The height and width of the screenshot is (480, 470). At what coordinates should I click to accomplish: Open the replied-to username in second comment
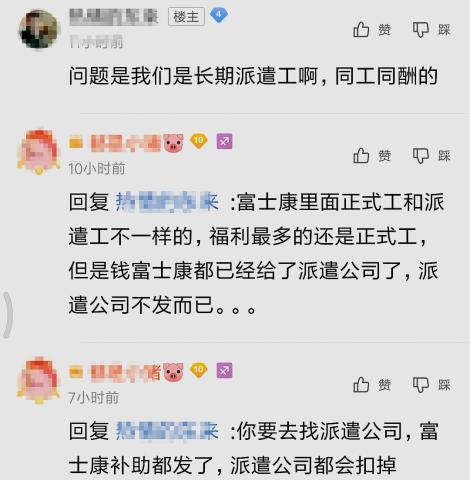[167, 201]
